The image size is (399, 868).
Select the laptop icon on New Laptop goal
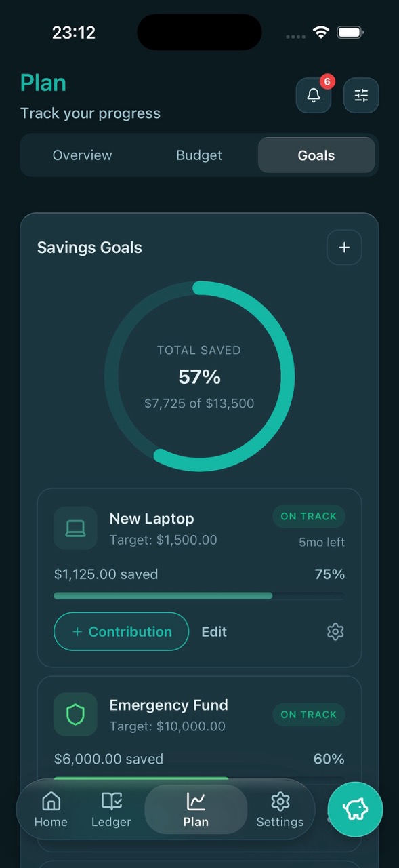(75, 528)
